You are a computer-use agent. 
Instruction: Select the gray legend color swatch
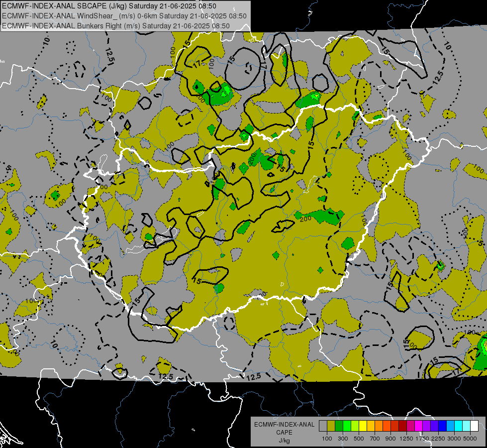pyautogui.click(x=323, y=426)
